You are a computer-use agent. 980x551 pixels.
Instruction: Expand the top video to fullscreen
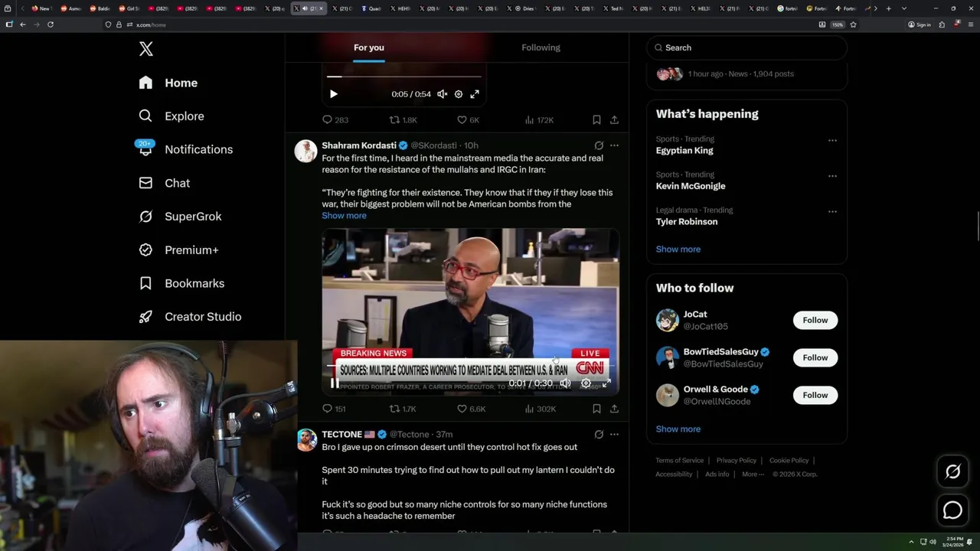475,94
